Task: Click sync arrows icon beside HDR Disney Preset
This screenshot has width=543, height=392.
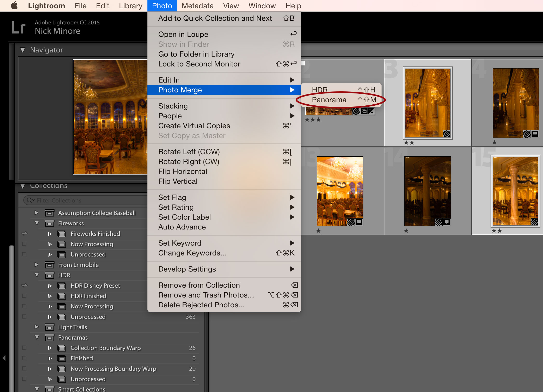Action: [x=24, y=286]
